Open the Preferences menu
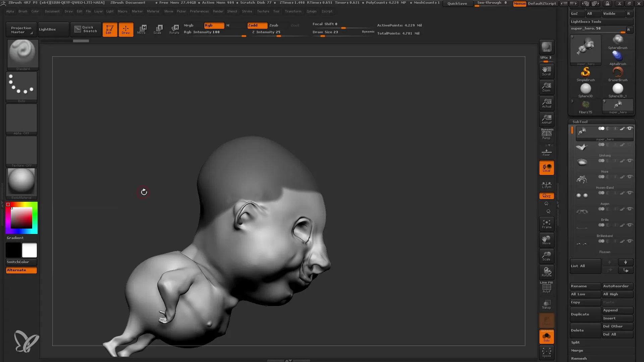The image size is (644, 362). tap(199, 11)
